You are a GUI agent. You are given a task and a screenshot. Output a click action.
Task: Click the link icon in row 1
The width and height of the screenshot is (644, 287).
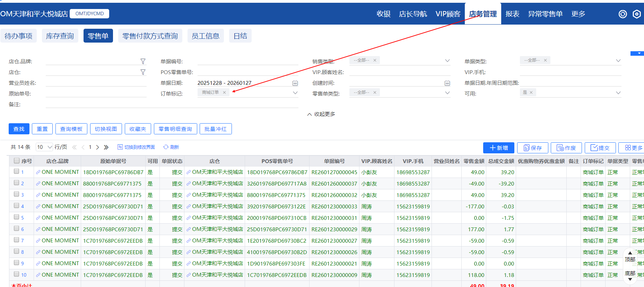pos(38,172)
